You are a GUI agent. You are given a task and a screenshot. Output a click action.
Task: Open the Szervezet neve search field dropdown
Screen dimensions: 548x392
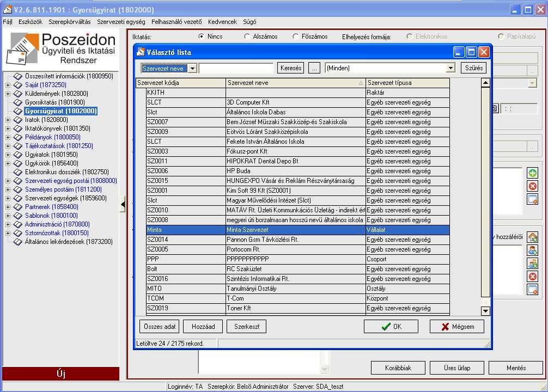click(193, 69)
